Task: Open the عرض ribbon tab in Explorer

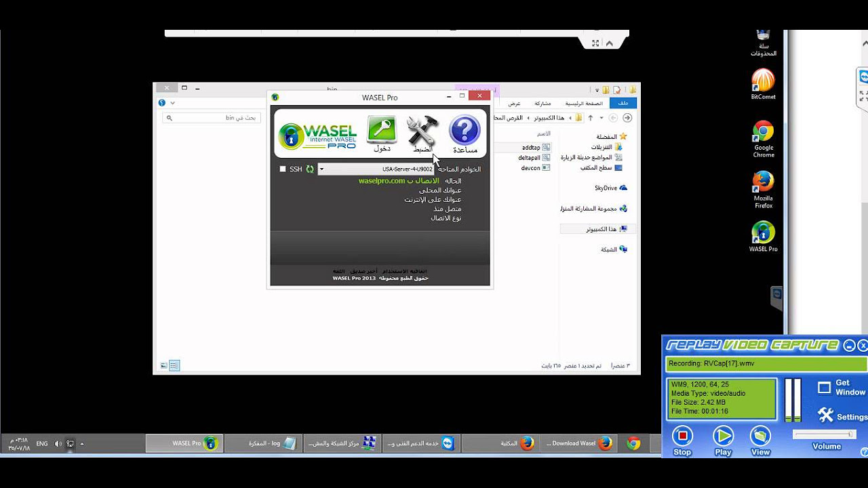Action: tap(514, 103)
